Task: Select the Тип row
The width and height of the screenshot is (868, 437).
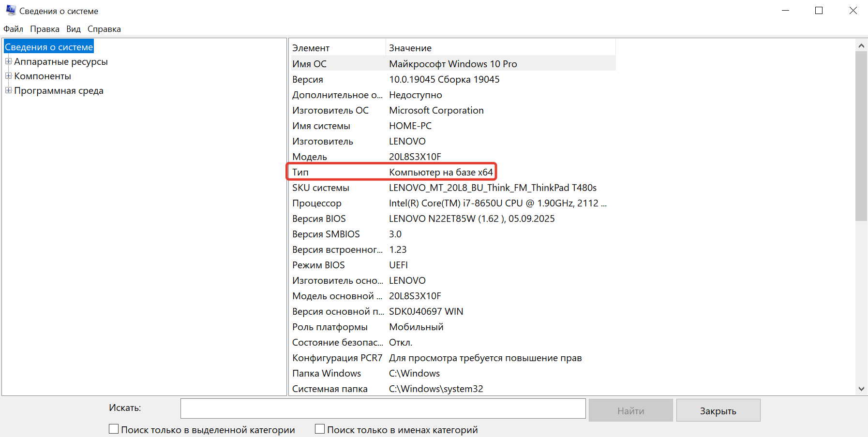Action: pos(452,172)
